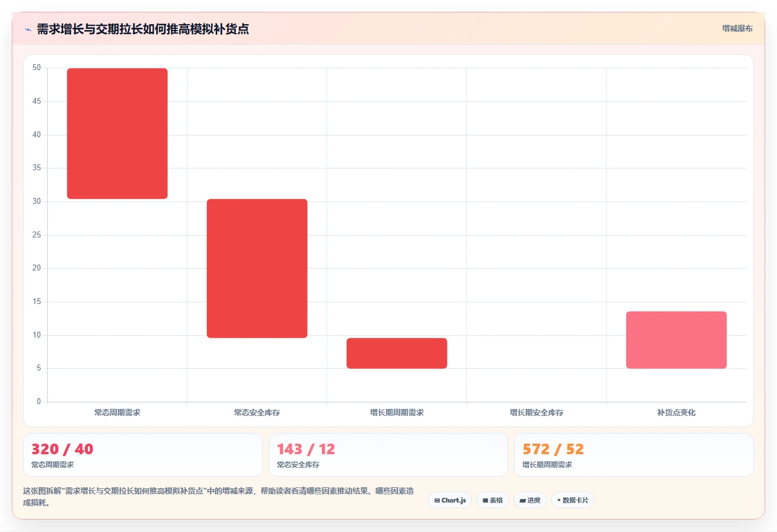This screenshot has width=777, height=532.
Task: Click the 常态周期需求 red bar
Action: tap(117, 134)
